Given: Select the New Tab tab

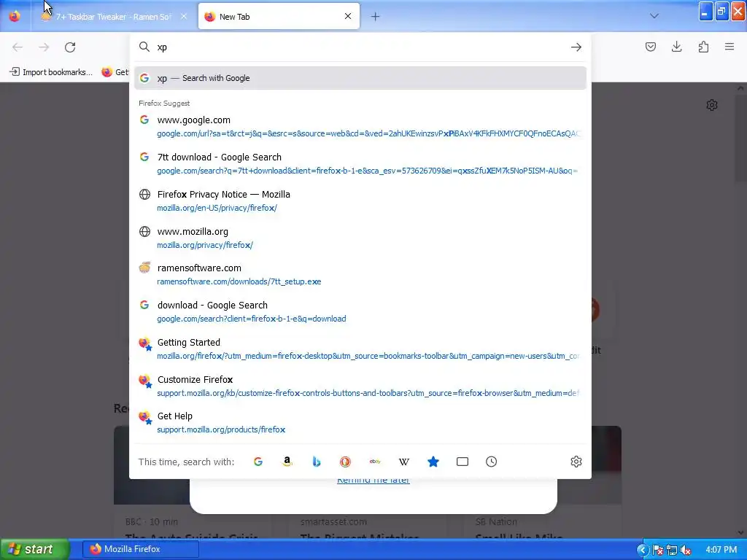Looking at the screenshot, I should [279, 16].
